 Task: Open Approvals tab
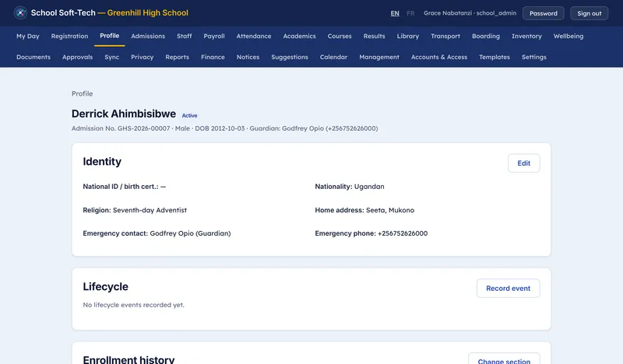click(x=77, y=57)
